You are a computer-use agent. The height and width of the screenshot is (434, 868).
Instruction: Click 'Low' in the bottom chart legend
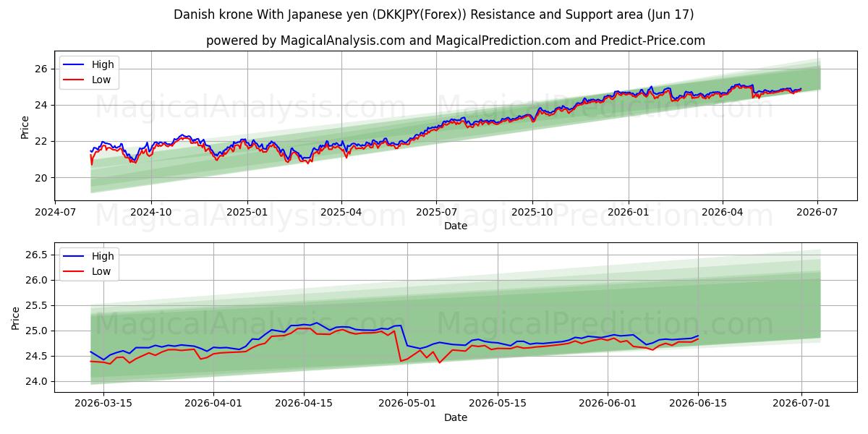(101, 271)
